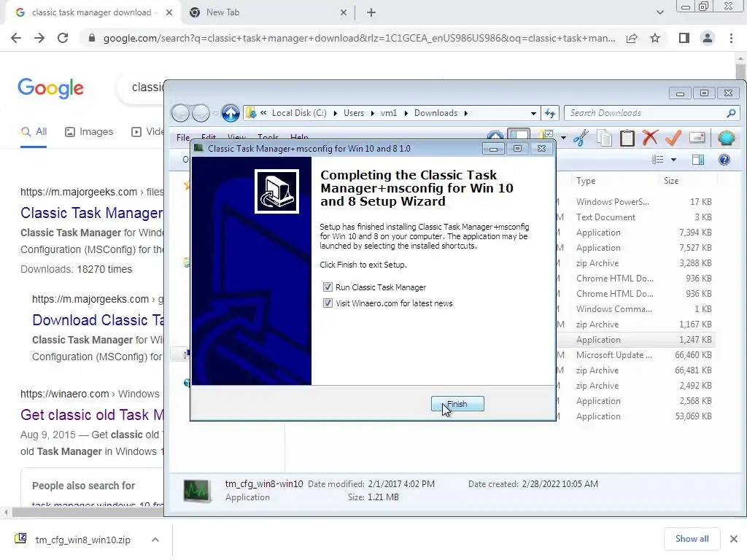Screen dimensions: 747x560
Task: Select the Text Document 3 KB row
Action: [x=636, y=217]
